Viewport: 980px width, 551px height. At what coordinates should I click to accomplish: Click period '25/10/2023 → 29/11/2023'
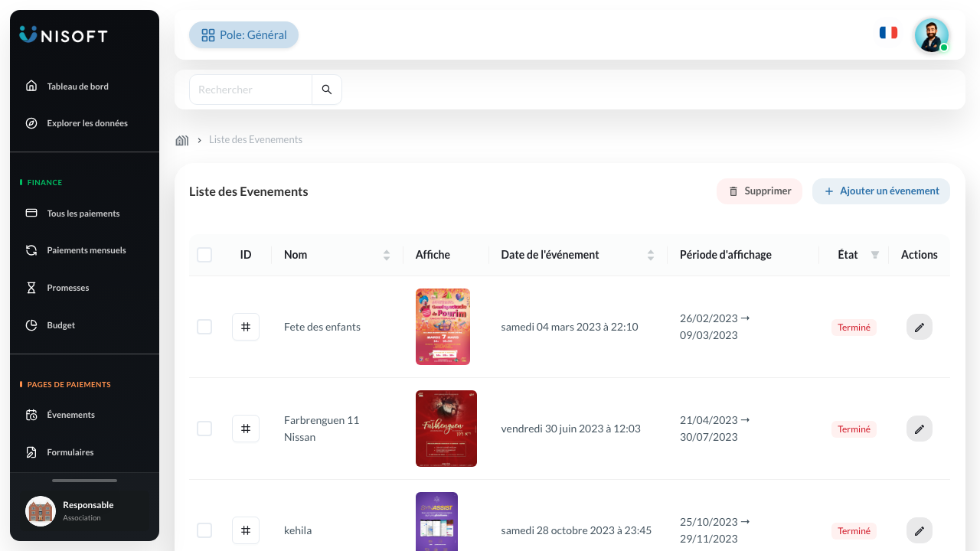click(x=715, y=530)
